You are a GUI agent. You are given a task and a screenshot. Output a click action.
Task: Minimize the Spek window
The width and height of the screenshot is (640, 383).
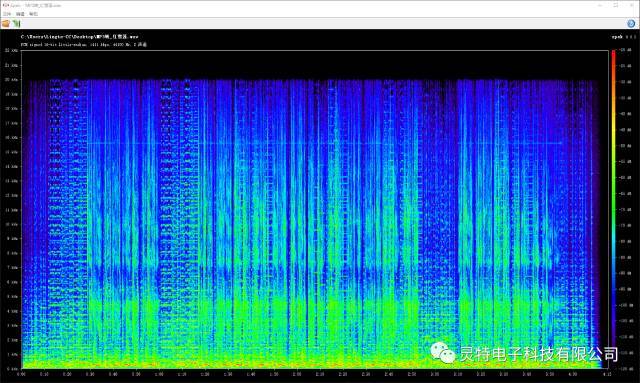point(600,5)
